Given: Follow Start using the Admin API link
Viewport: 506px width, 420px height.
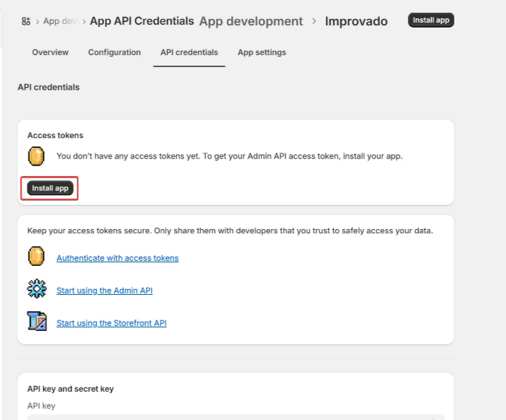Looking at the screenshot, I should pyautogui.click(x=104, y=291).
